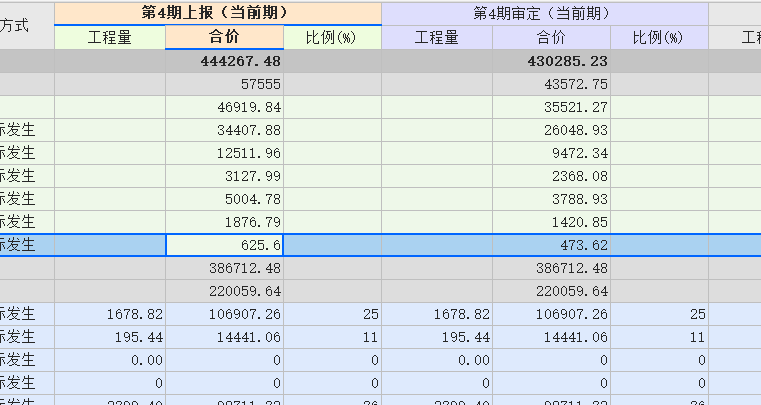Click the 合价 header under 第4期上报
Viewport: 761px width, 405px height.
pyautogui.click(x=224, y=37)
